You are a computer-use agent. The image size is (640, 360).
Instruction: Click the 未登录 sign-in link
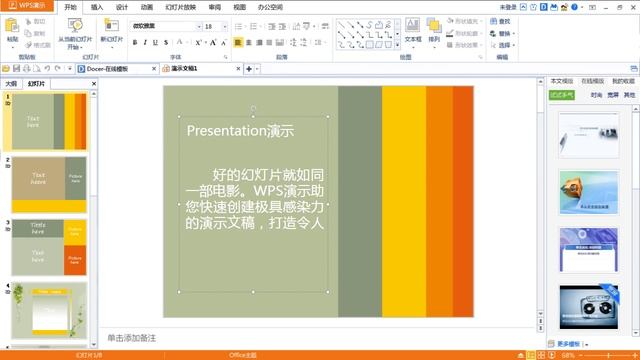[x=508, y=7]
